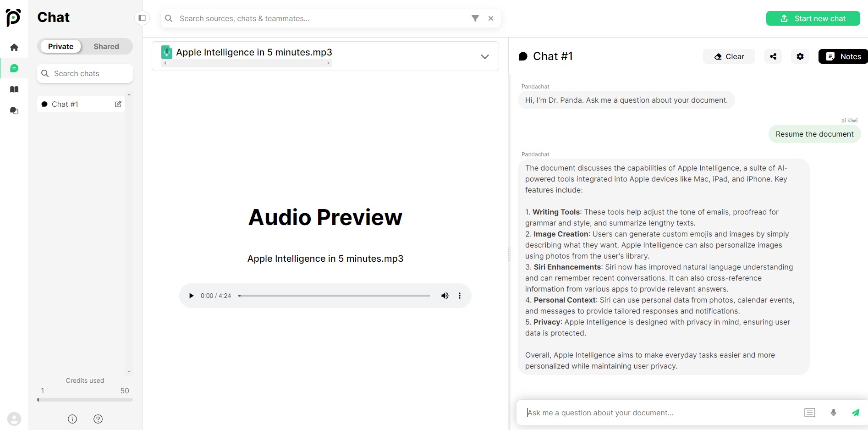The width and height of the screenshot is (868, 430).
Task: Seek on the audio progress bar
Action: tap(334, 296)
